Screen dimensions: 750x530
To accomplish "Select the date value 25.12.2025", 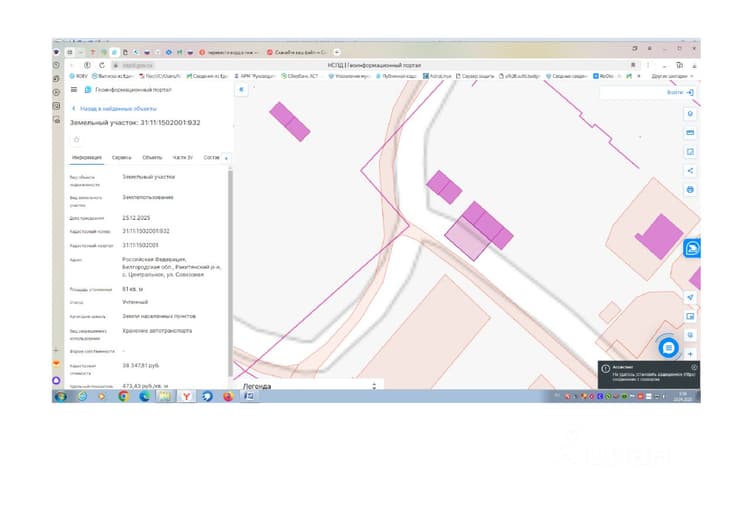I will [x=136, y=218].
